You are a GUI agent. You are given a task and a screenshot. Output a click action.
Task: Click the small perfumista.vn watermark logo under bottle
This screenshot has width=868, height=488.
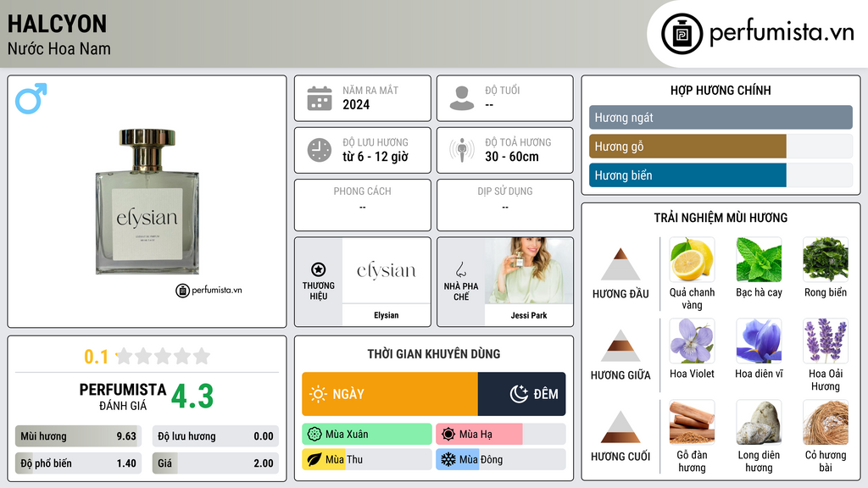tap(209, 290)
